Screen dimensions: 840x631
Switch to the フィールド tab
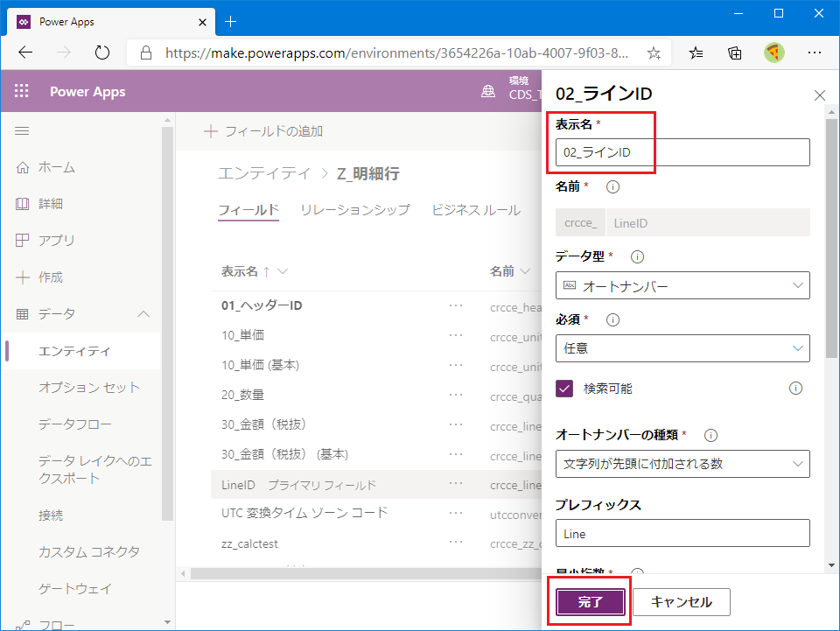click(x=248, y=210)
